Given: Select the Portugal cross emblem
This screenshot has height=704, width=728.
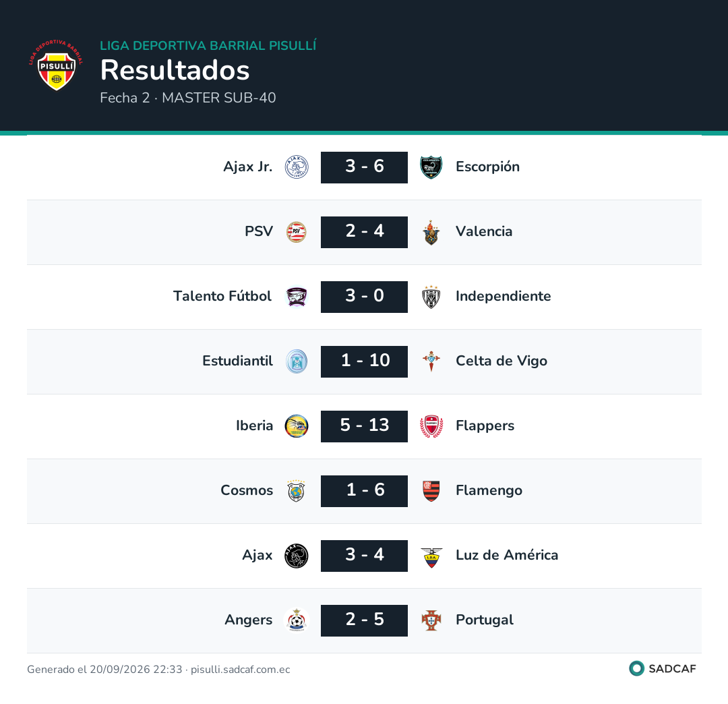Looking at the screenshot, I should point(431,620).
